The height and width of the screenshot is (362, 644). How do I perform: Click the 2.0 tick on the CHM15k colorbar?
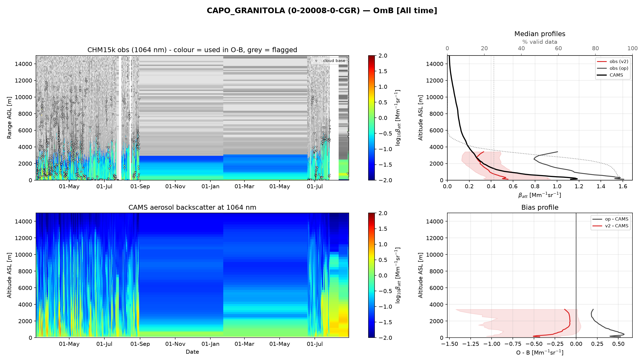tap(383, 56)
